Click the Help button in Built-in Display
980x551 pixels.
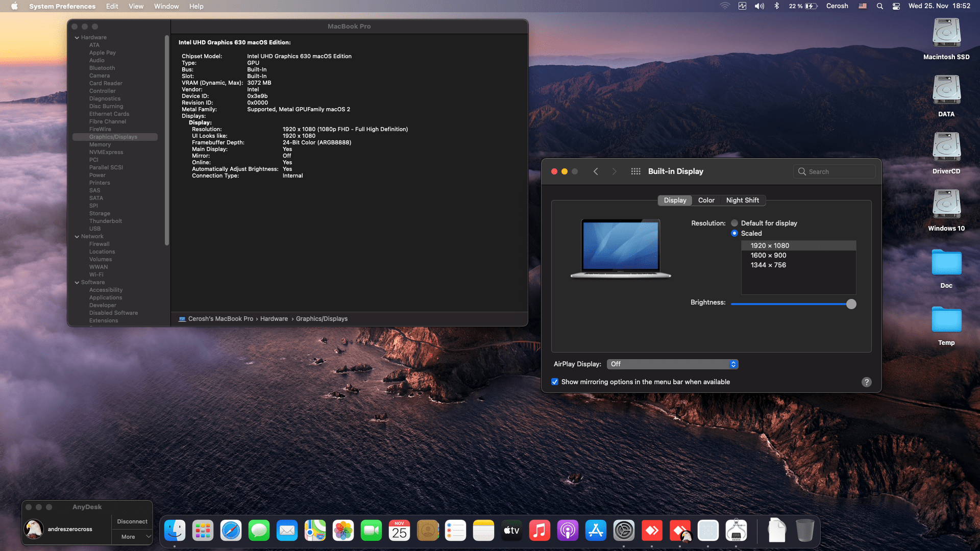[866, 382]
